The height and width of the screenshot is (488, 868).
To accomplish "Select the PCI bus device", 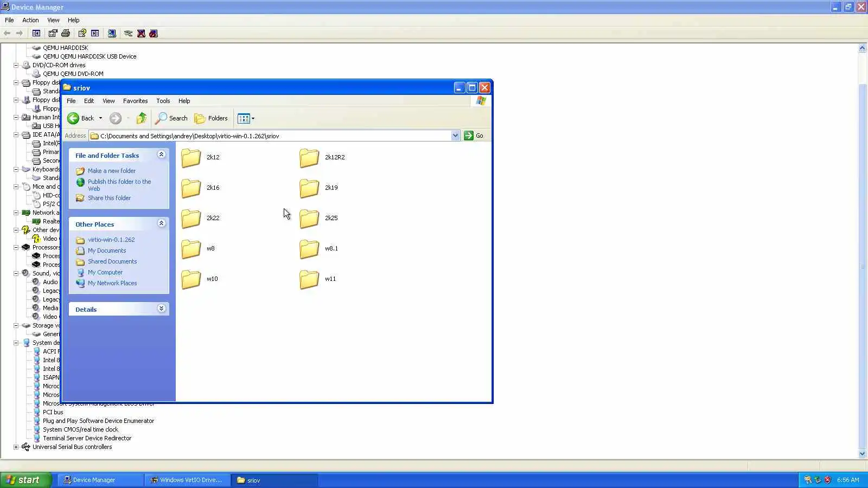I will 53,412.
